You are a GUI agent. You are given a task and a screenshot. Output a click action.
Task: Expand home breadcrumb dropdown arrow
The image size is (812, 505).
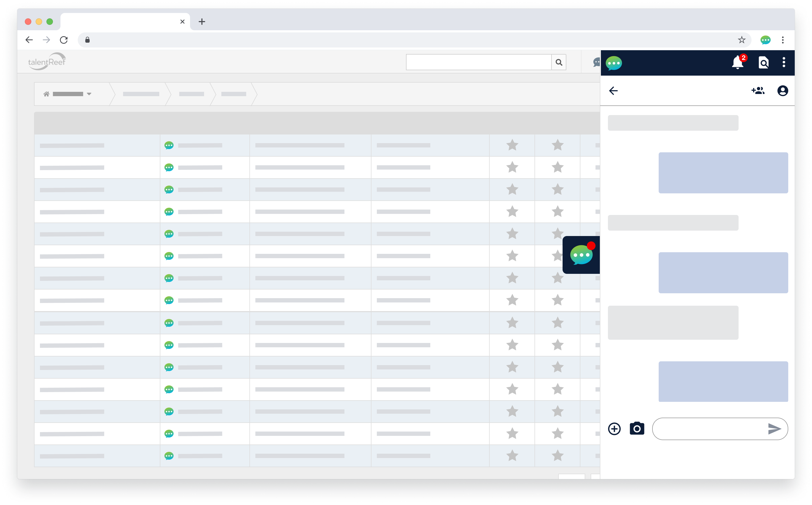pyautogui.click(x=89, y=94)
